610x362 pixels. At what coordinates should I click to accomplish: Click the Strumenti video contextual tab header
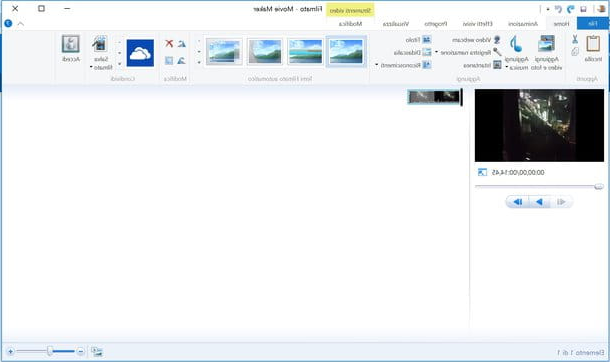click(x=350, y=10)
